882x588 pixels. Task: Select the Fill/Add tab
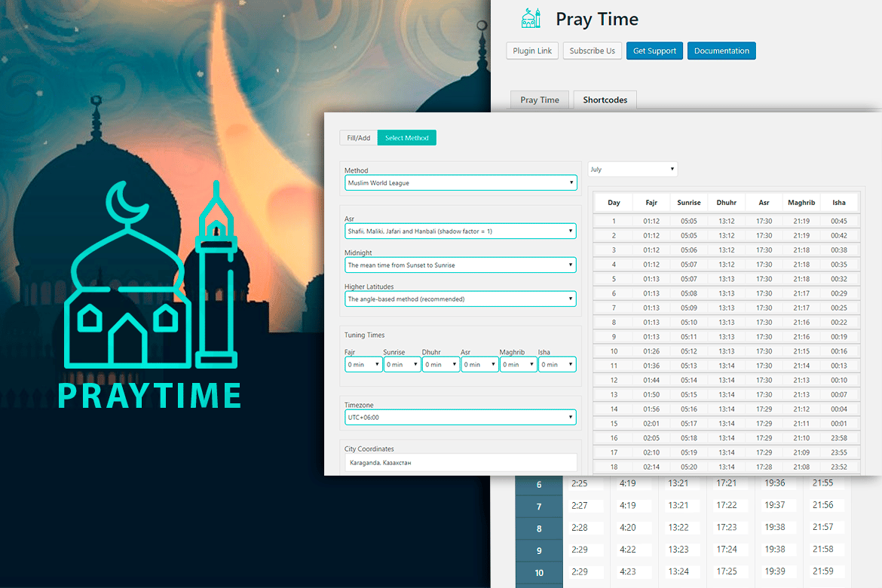[x=358, y=138]
